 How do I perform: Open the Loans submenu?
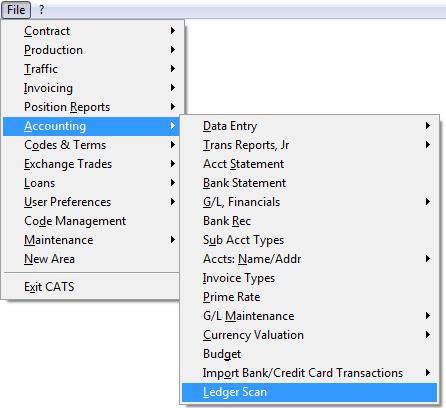pyautogui.click(x=91, y=183)
